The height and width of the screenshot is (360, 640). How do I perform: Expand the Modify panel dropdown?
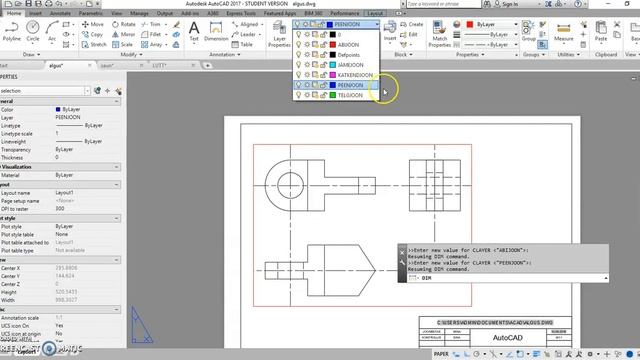point(131,54)
